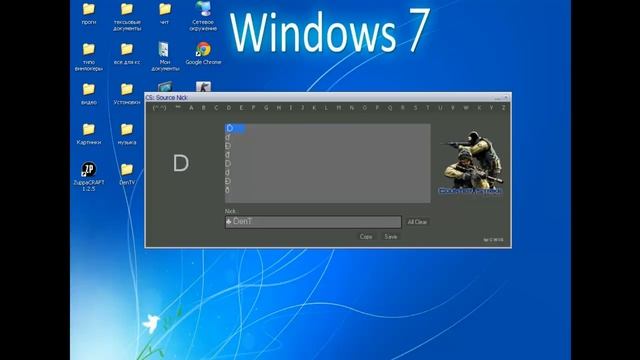This screenshot has width=640, height=360.
Task: Select letter Z in the alphabet bar
Action: [504, 108]
